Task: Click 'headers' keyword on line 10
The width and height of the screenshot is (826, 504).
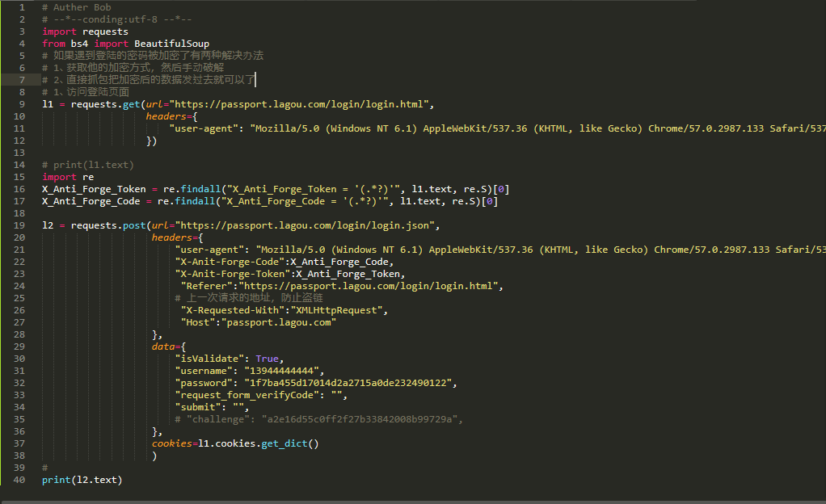Action: click(166, 116)
